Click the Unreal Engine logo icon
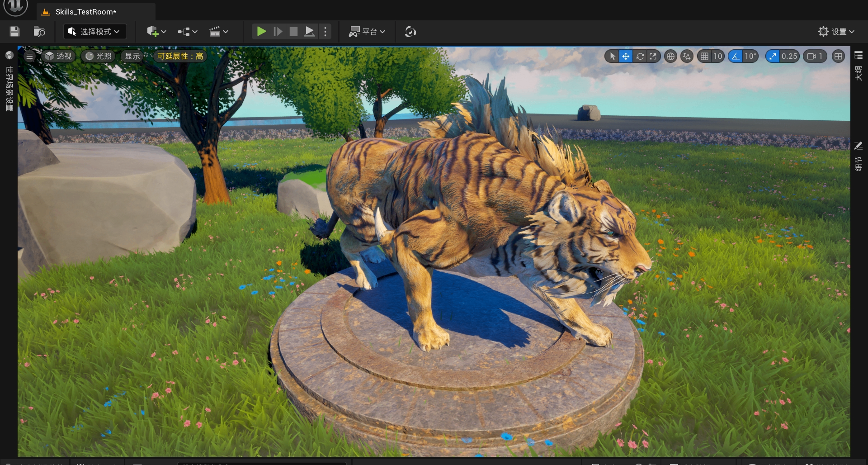The width and height of the screenshot is (868, 465). [15, 6]
